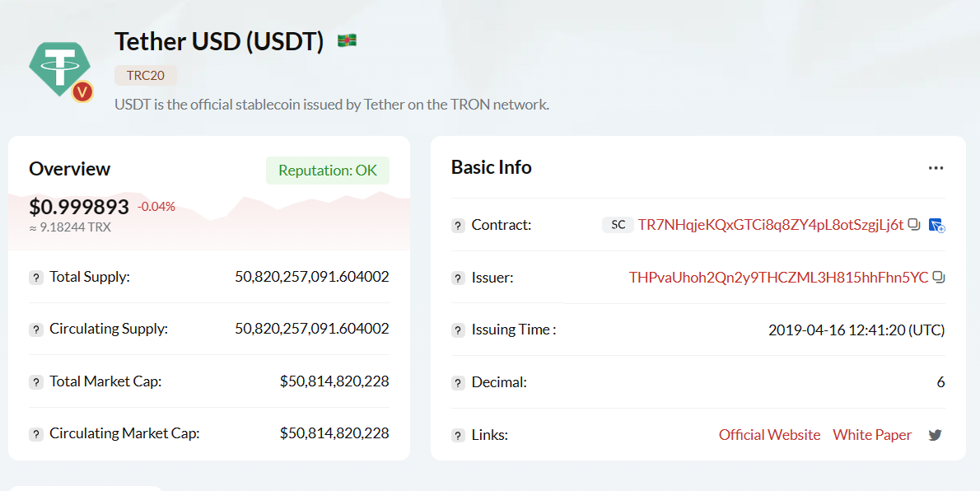Click the Issuing Time help icon

[458, 330]
